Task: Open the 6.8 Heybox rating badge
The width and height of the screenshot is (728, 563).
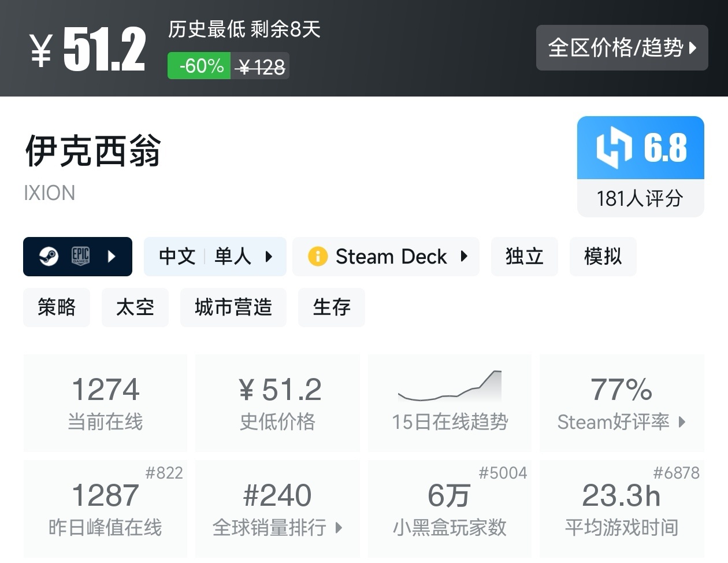Action: [641, 147]
